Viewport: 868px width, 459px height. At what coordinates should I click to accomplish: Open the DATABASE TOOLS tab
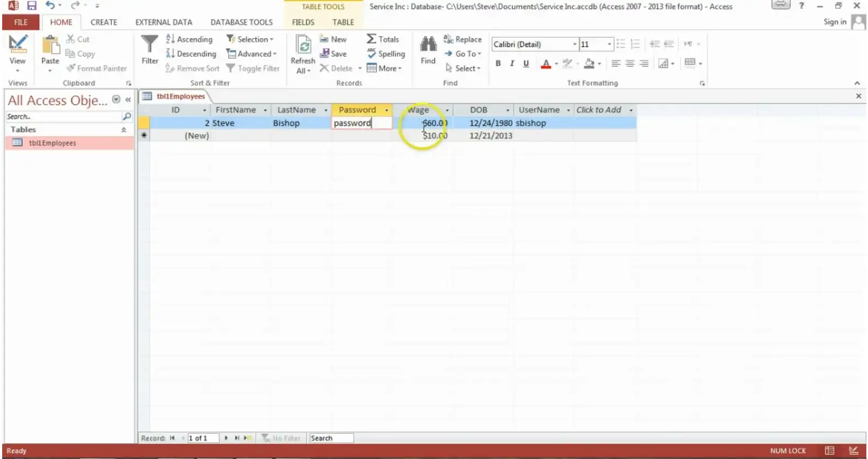click(242, 22)
